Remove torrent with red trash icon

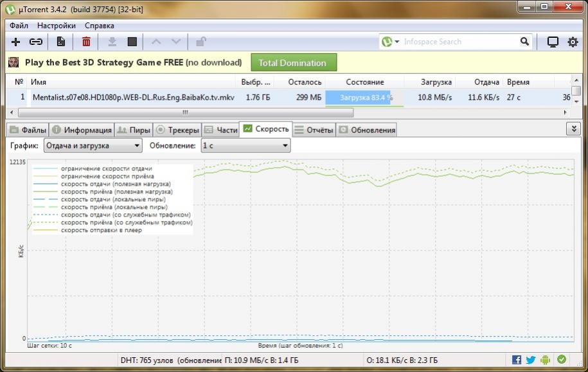point(86,42)
